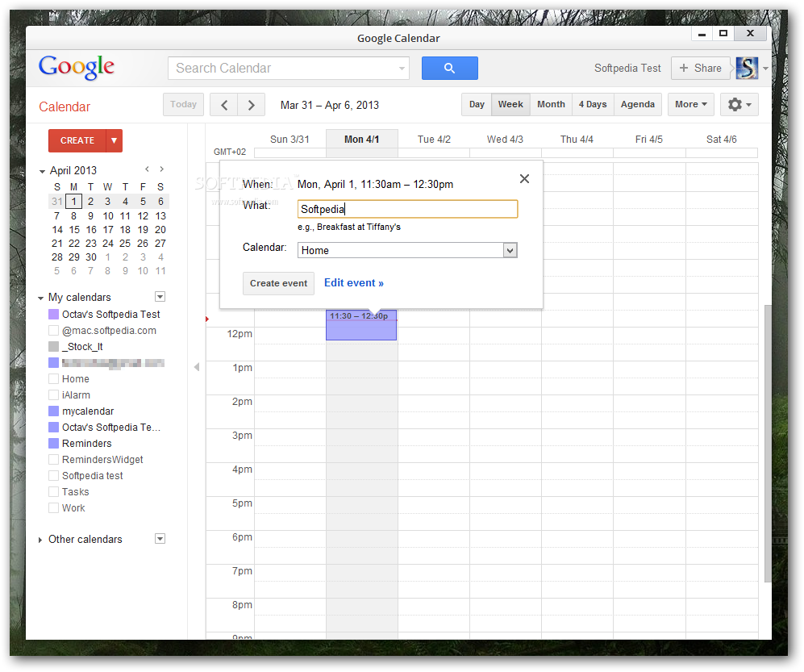The height and width of the screenshot is (672, 804).
Task: Click the Today button
Action: pyautogui.click(x=183, y=105)
